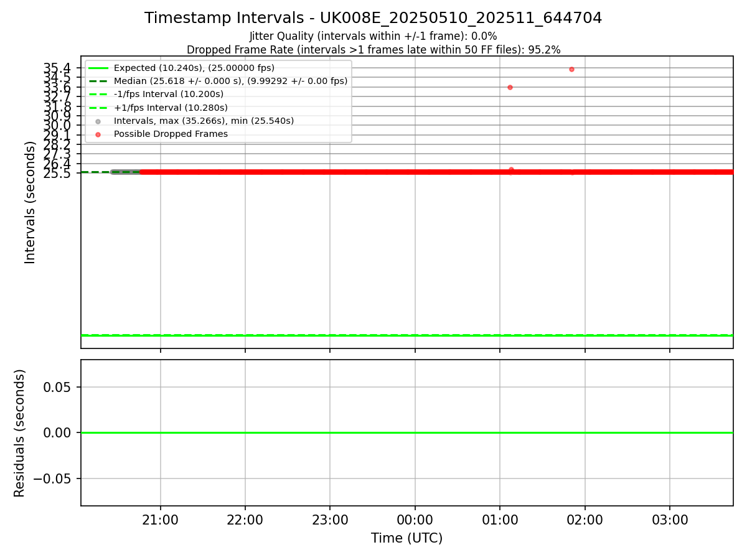
Task: Click the '25.5' y-axis tick label
Action: (57, 173)
